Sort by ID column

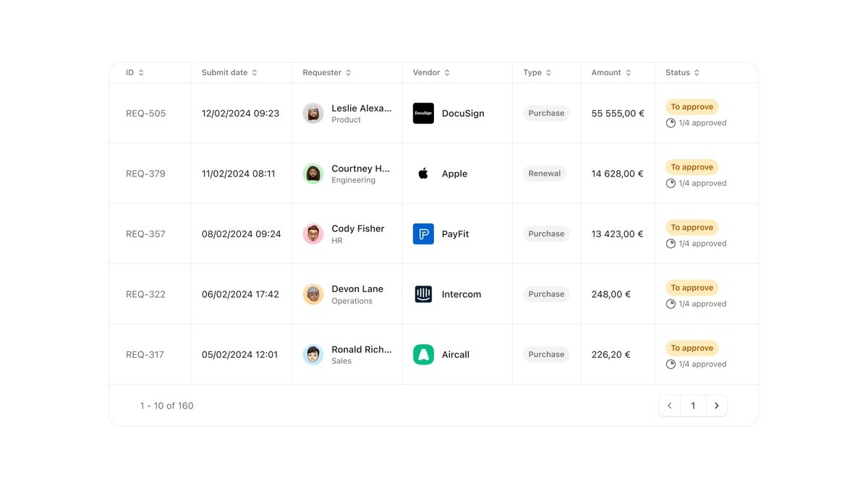click(x=135, y=73)
